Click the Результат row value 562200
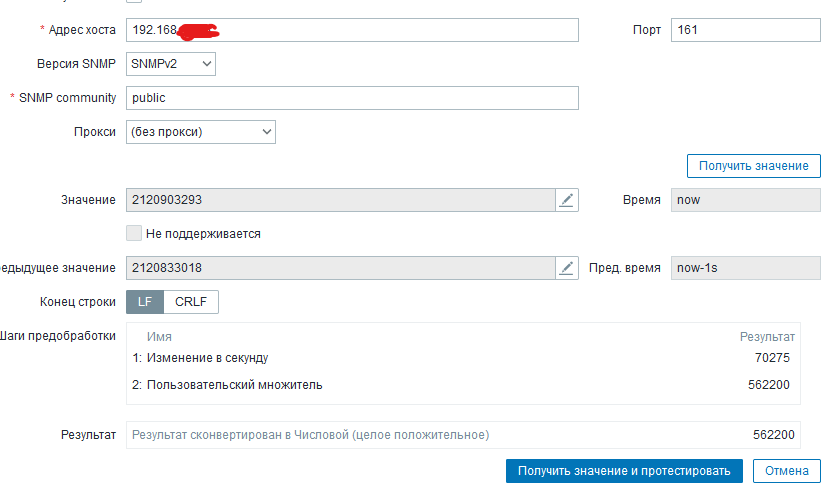Viewport: 830px width, 485px height. [x=773, y=435]
